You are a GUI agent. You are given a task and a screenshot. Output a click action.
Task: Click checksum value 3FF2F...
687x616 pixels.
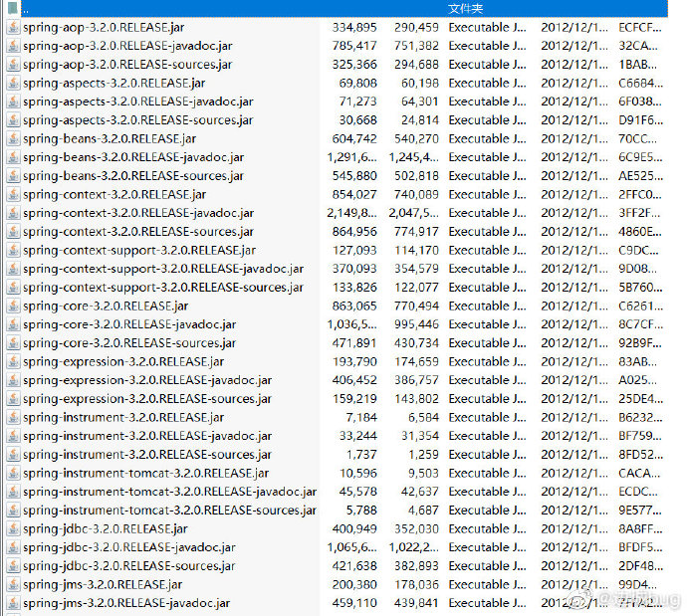(x=639, y=213)
